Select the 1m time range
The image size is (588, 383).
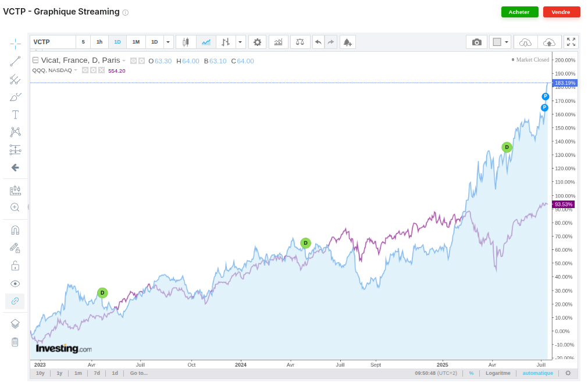point(78,373)
